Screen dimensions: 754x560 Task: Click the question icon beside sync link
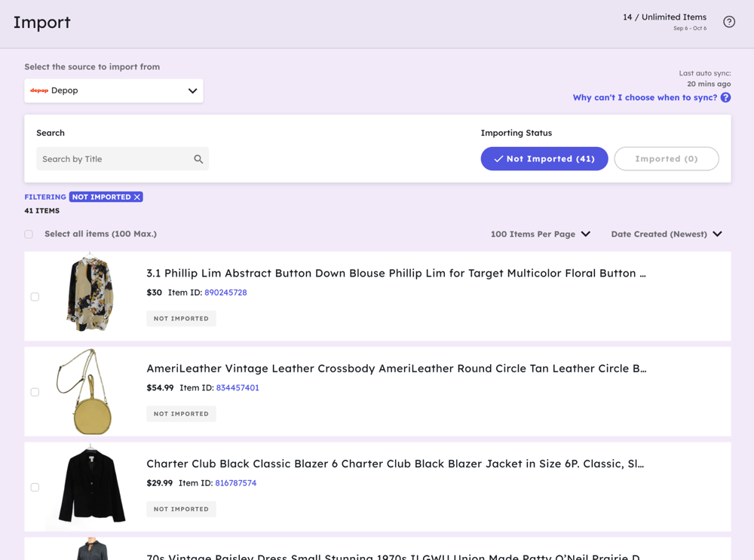tap(725, 97)
